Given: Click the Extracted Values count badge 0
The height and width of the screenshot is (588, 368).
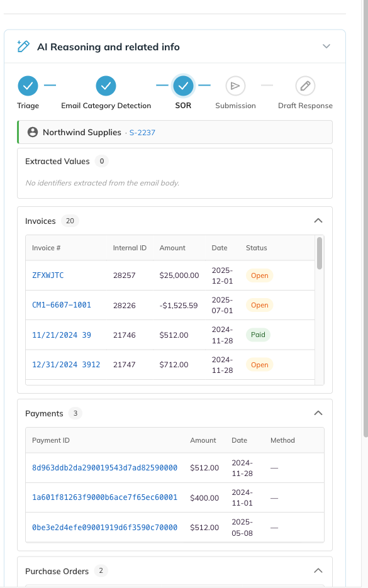Looking at the screenshot, I should pyautogui.click(x=102, y=161).
